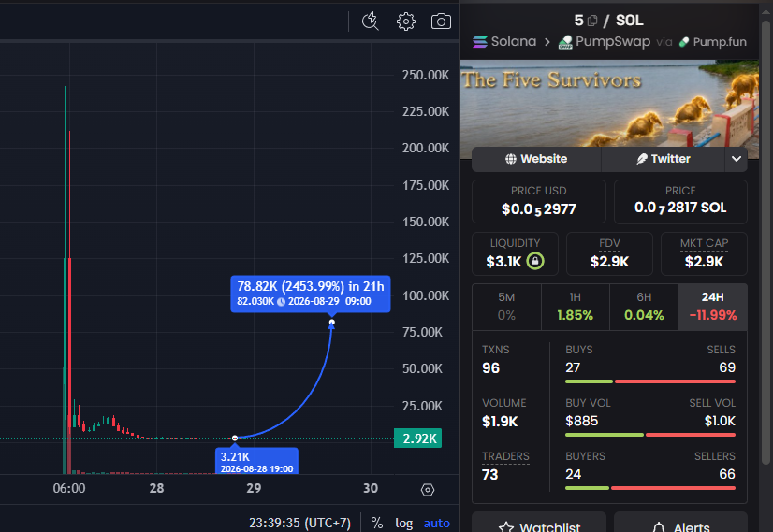
Task: Click the 2.92K current price label
Action: pos(418,439)
